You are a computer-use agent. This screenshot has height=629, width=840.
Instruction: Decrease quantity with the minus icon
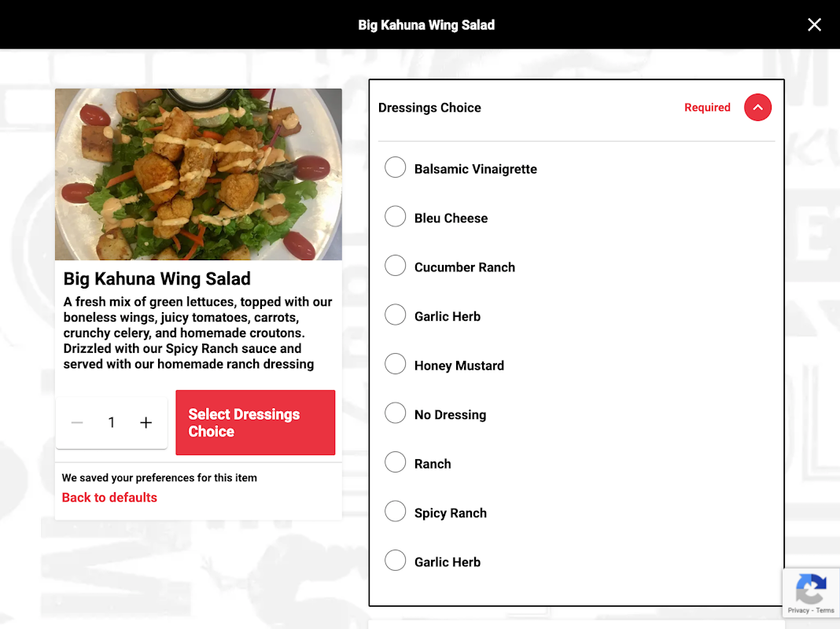(x=77, y=422)
